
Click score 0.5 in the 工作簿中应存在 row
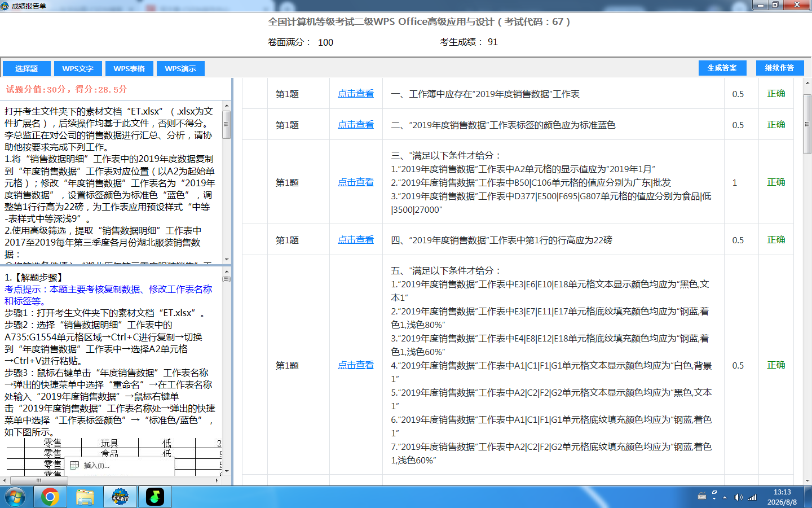tap(738, 94)
